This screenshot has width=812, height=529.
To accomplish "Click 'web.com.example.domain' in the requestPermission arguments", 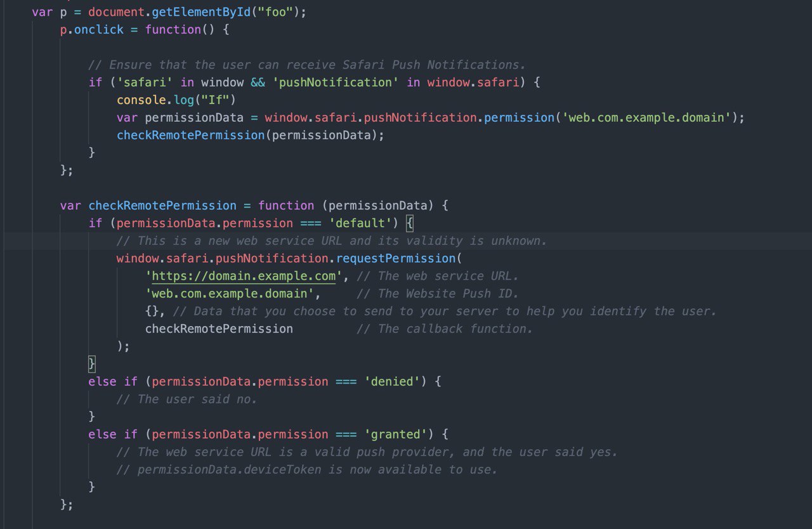I will [230, 294].
